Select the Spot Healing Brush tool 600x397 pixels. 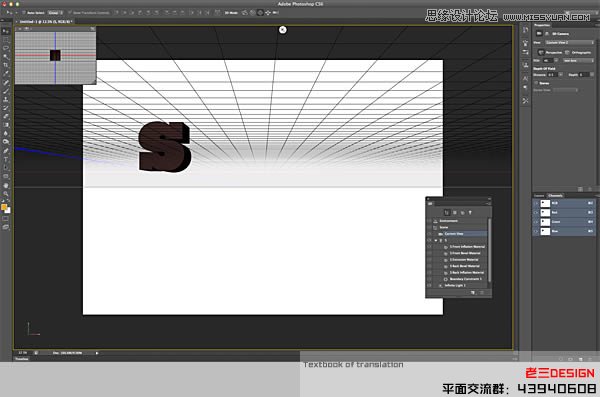click(x=6, y=83)
